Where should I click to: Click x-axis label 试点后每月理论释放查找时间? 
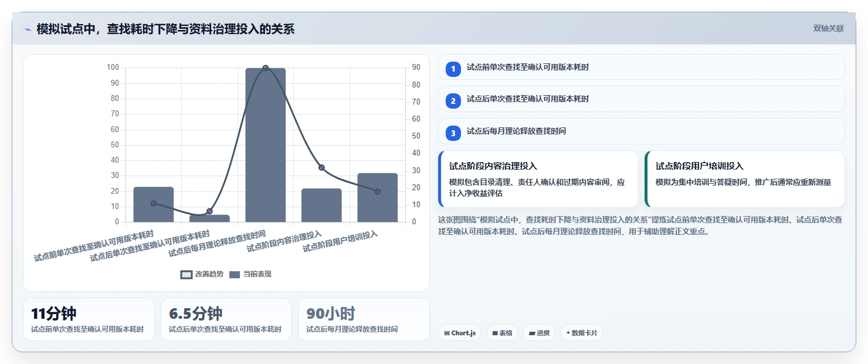tap(218, 244)
